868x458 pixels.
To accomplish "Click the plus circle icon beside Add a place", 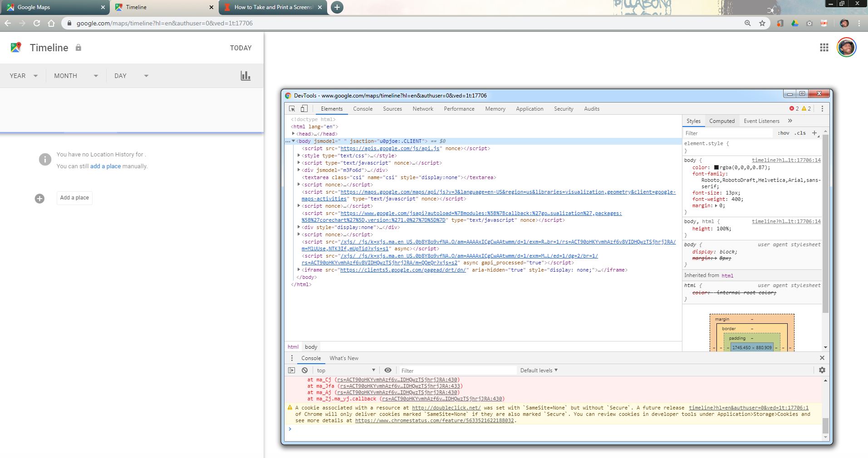I will click(40, 199).
